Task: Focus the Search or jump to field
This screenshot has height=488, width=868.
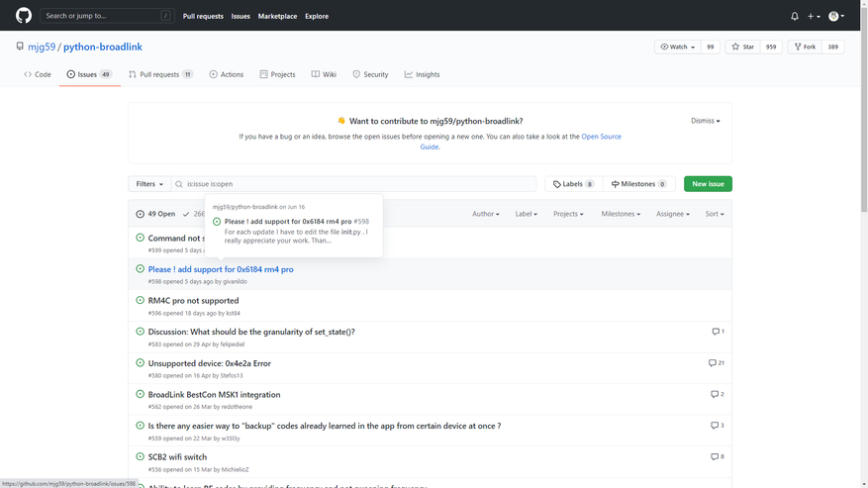Action: coord(107,16)
